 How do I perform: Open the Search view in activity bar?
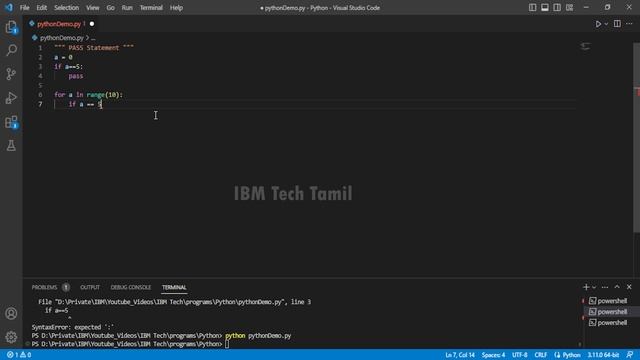coord(11,50)
